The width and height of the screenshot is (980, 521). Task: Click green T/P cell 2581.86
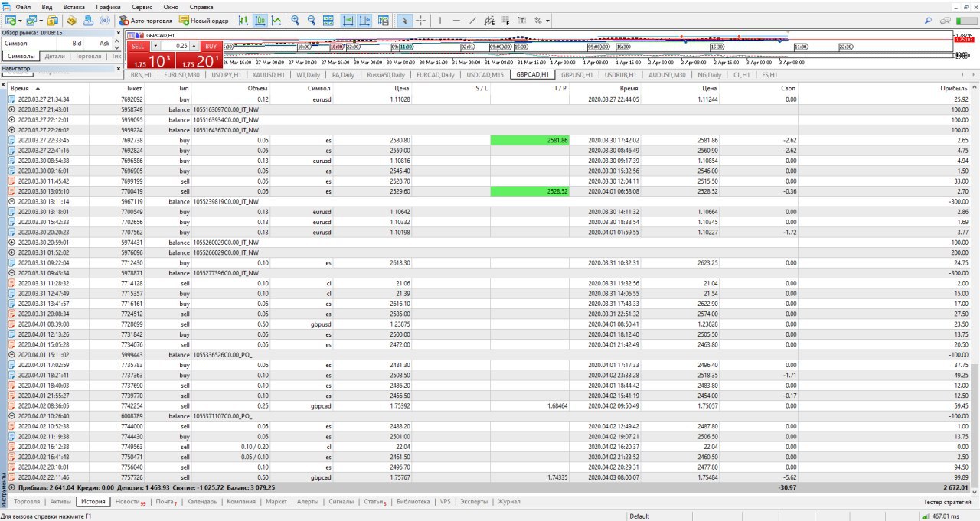pyautogui.click(x=529, y=141)
